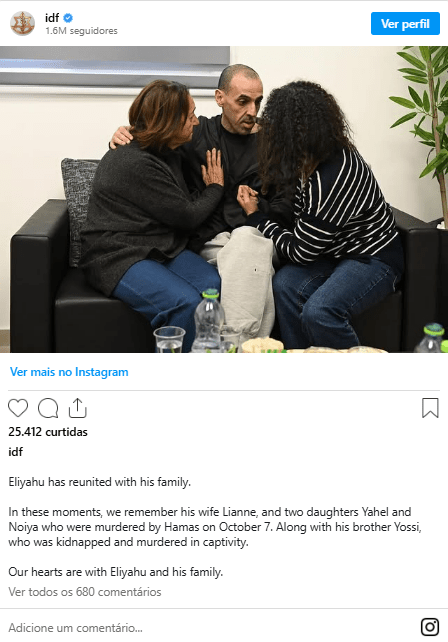Focus the Adicione um comentário field
448x642 pixels.
pos(209,627)
